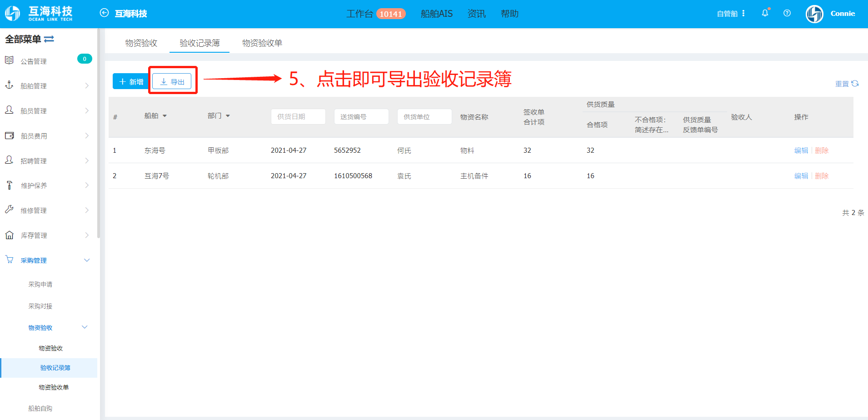
Task: Collapse the 采购管理 menu chevron
Action: tap(87, 260)
